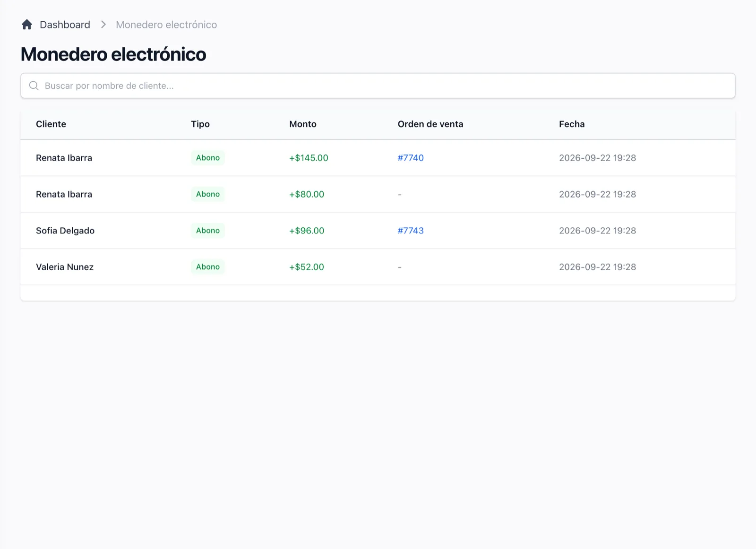This screenshot has height=549, width=756.
Task: Open the Dashboard breadcrumb link
Action: (x=65, y=25)
